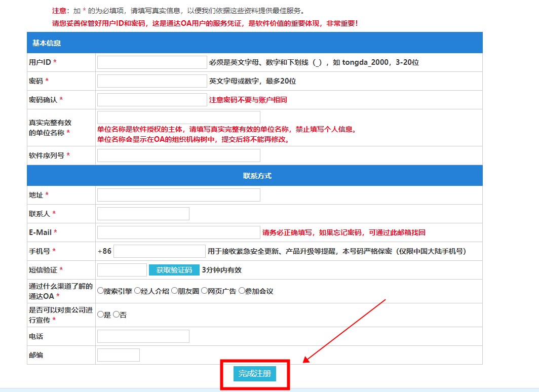Viewport: 539px width, 392px height.
Task: Choose 网页广告 as the channel
Action: tap(204, 291)
